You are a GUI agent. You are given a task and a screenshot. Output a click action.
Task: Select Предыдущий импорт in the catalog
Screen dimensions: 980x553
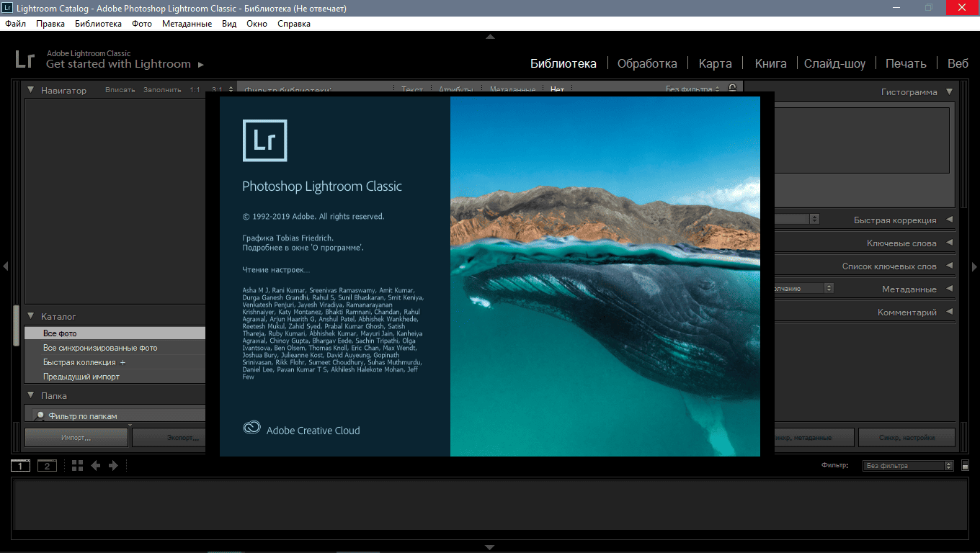115,377
